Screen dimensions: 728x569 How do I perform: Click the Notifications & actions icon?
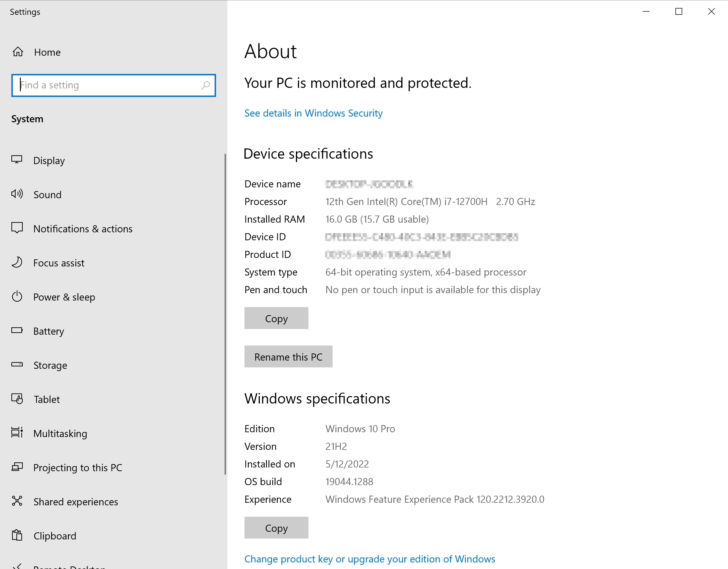(17, 228)
